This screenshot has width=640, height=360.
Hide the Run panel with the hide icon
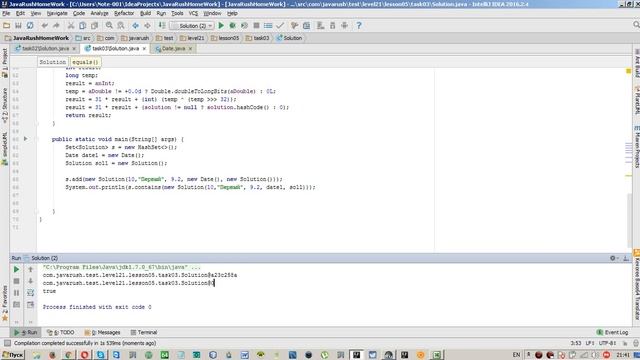click(626, 258)
